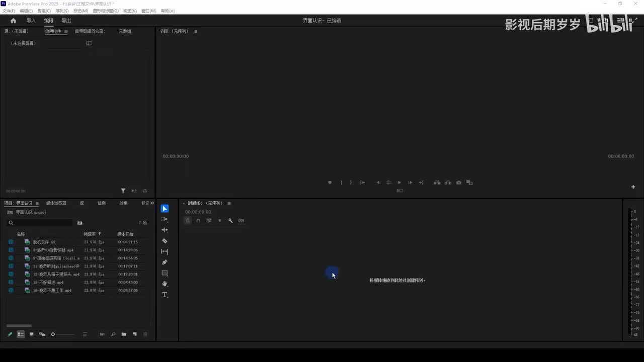Click the New Item icon in Project panel
The height and width of the screenshot is (362, 644).
(135, 334)
